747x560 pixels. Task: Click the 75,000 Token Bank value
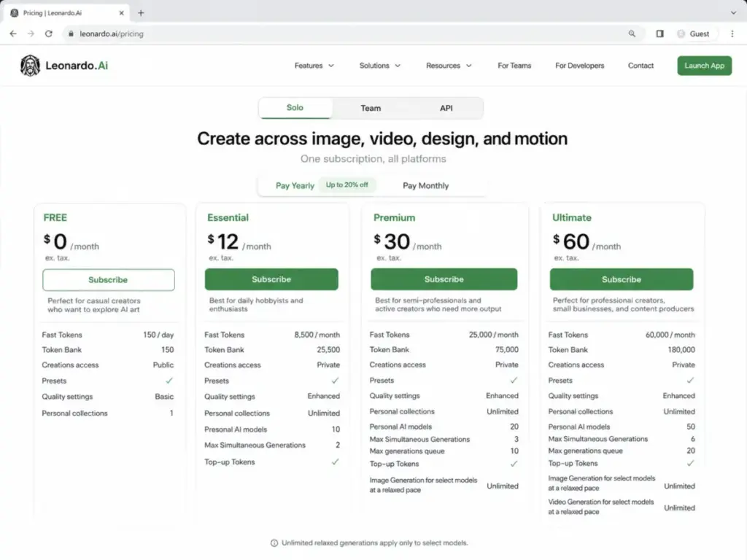click(x=506, y=349)
